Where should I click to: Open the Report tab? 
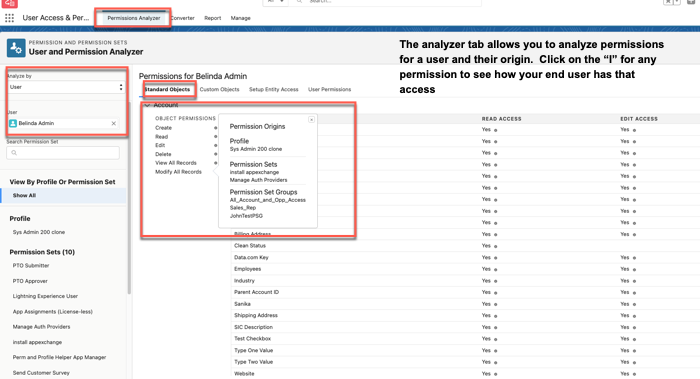click(212, 18)
